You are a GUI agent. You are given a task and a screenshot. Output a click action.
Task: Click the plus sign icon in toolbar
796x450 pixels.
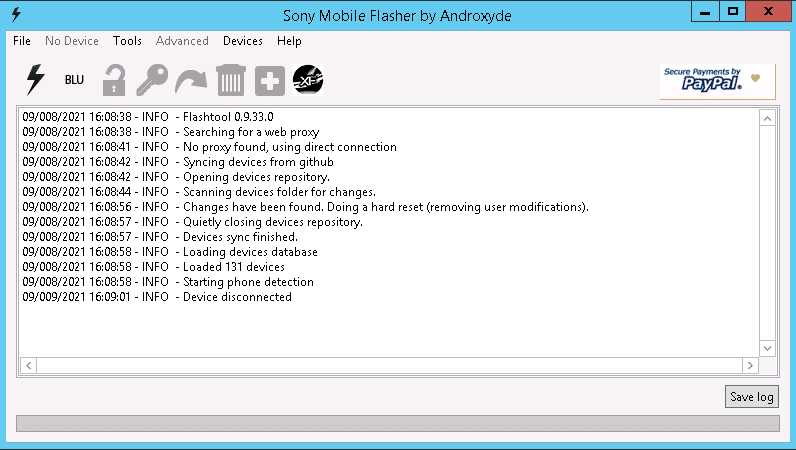(x=270, y=80)
